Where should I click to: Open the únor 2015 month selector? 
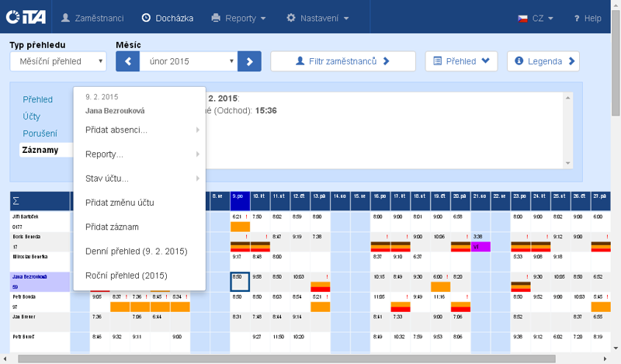[188, 61]
